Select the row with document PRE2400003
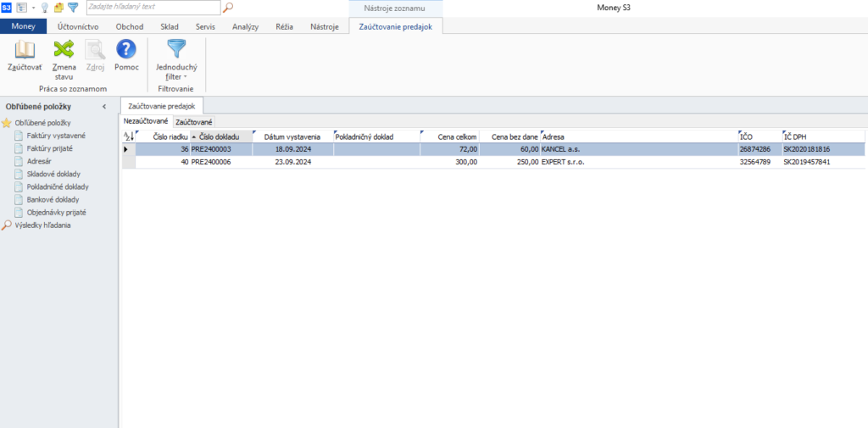The height and width of the screenshot is (428, 868). (493, 149)
